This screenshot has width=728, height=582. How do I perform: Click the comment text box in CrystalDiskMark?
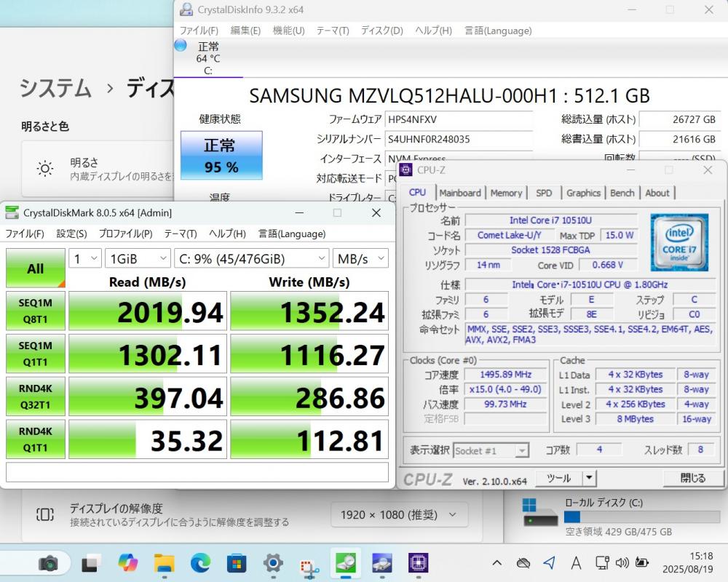click(197, 472)
